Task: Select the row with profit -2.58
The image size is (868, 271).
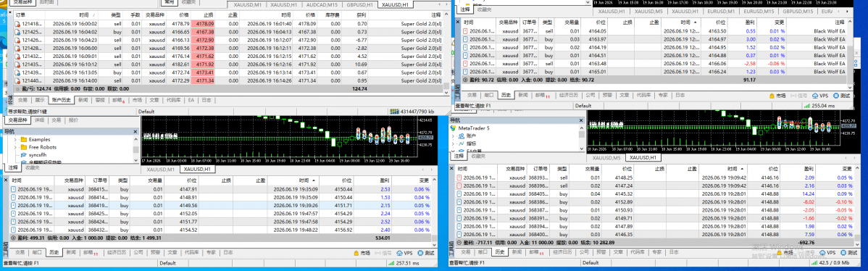Action: pyautogui.click(x=654, y=64)
